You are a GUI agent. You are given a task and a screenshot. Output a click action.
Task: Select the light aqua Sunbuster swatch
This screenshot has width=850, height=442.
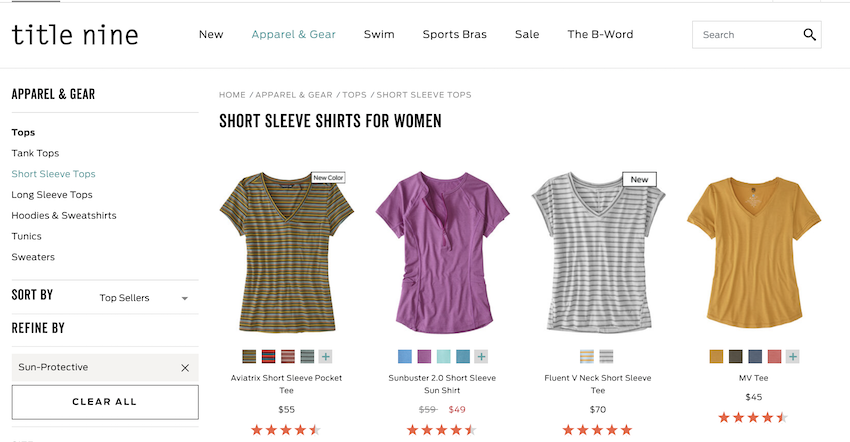pos(443,356)
